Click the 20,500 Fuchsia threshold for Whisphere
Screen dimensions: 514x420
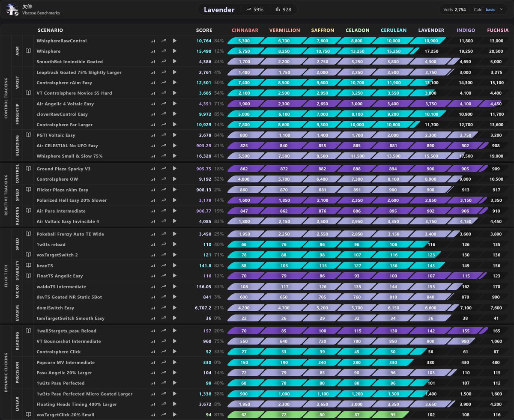point(496,51)
